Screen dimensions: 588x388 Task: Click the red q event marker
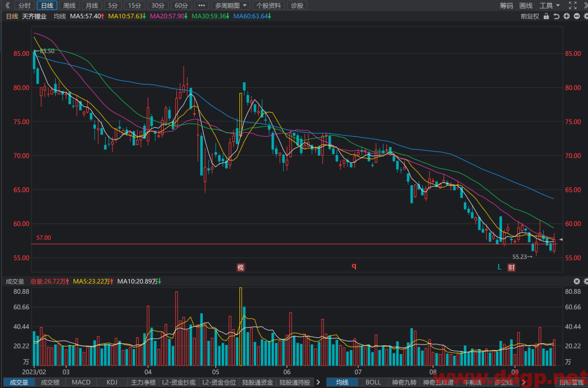(354, 266)
